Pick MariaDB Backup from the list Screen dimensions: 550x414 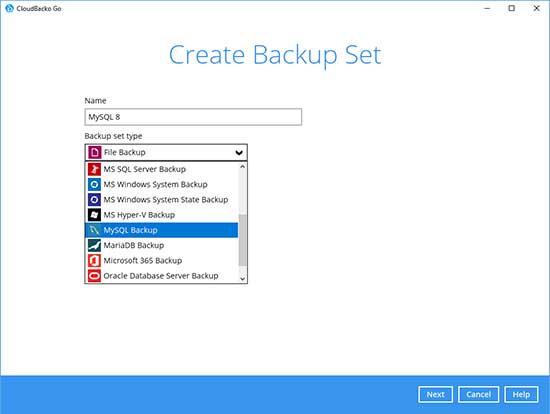162,245
